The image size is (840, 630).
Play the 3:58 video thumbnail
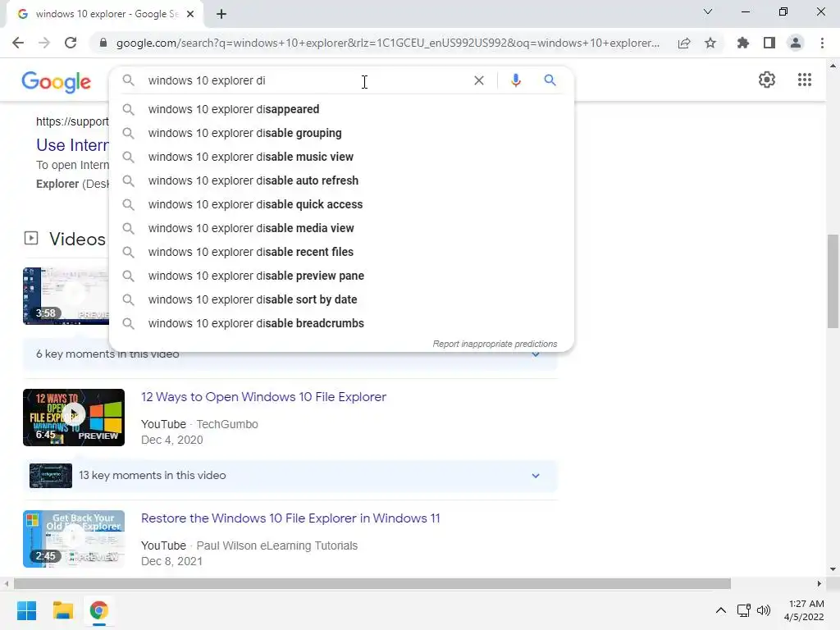click(x=66, y=295)
